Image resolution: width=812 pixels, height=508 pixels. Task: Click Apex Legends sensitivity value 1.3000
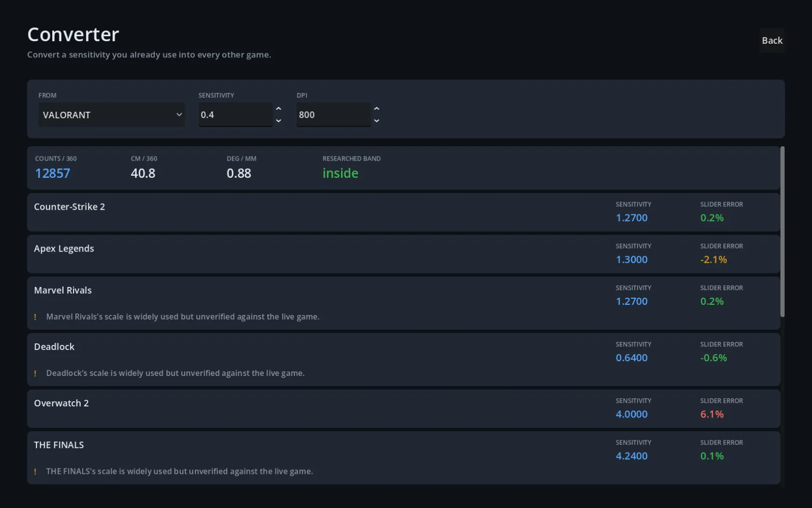[632, 260]
